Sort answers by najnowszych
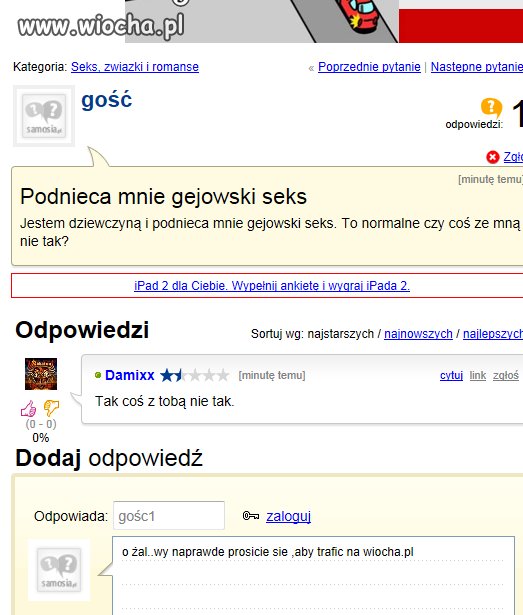 pos(418,334)
